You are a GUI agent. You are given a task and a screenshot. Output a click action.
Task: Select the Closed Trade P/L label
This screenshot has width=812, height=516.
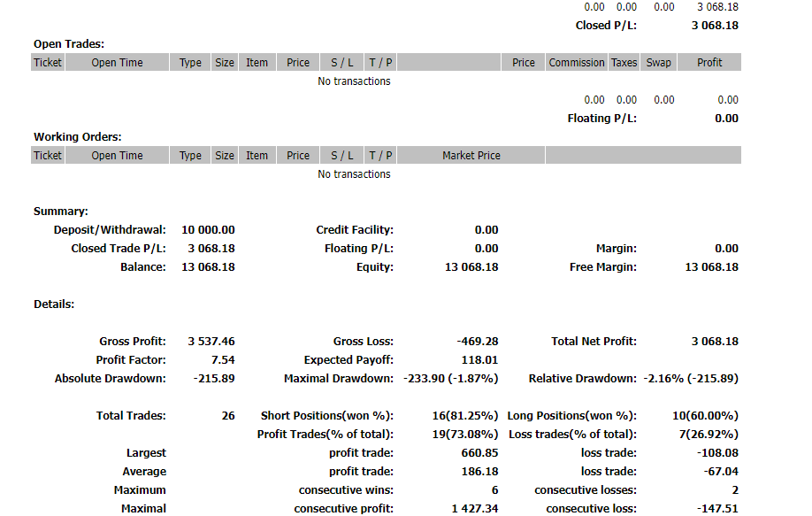pos(119,249)
